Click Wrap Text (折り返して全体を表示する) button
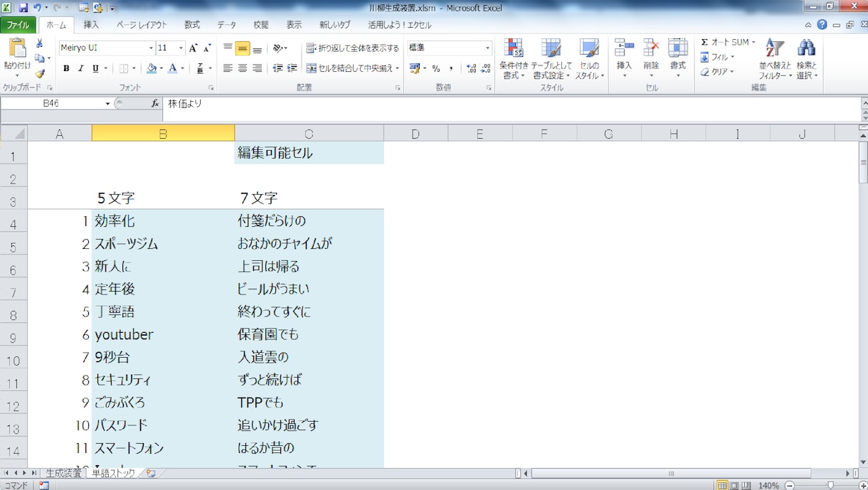The width and height of the screenshot is (868, 490). [353, 48]
